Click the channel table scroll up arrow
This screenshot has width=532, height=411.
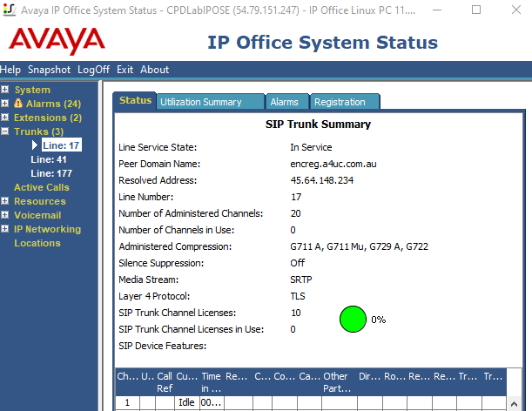[514, 403]
